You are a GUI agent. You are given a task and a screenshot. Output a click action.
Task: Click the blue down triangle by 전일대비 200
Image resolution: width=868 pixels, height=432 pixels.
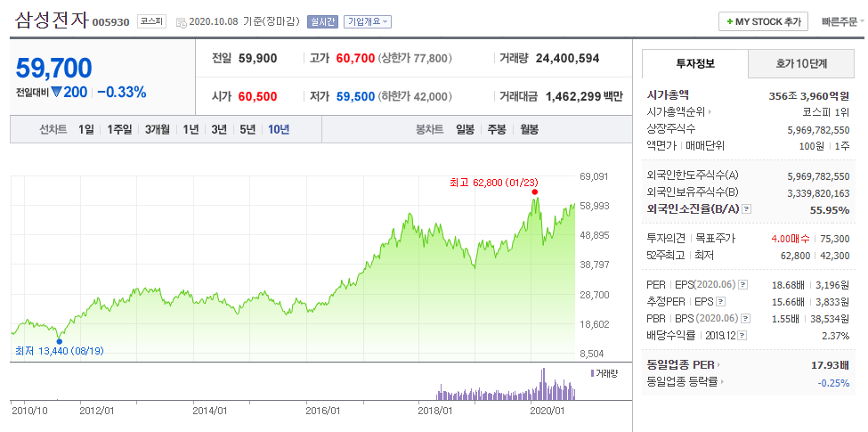point(56,93)
